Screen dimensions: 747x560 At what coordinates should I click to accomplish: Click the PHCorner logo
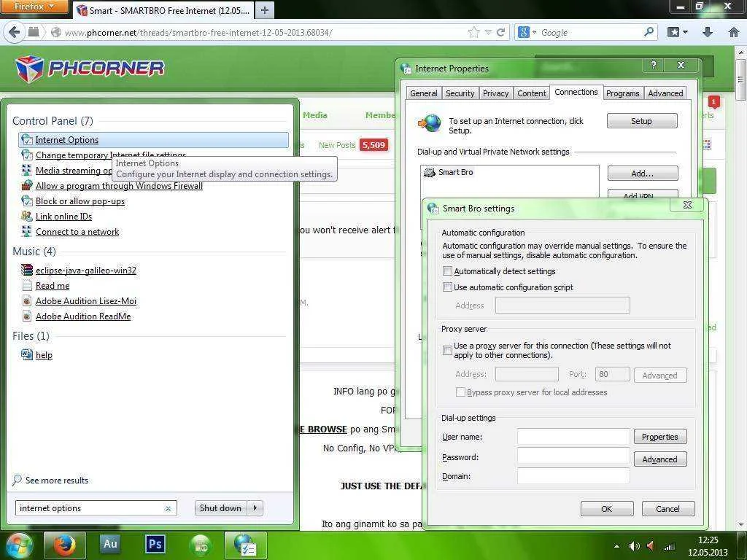[89, 69]
